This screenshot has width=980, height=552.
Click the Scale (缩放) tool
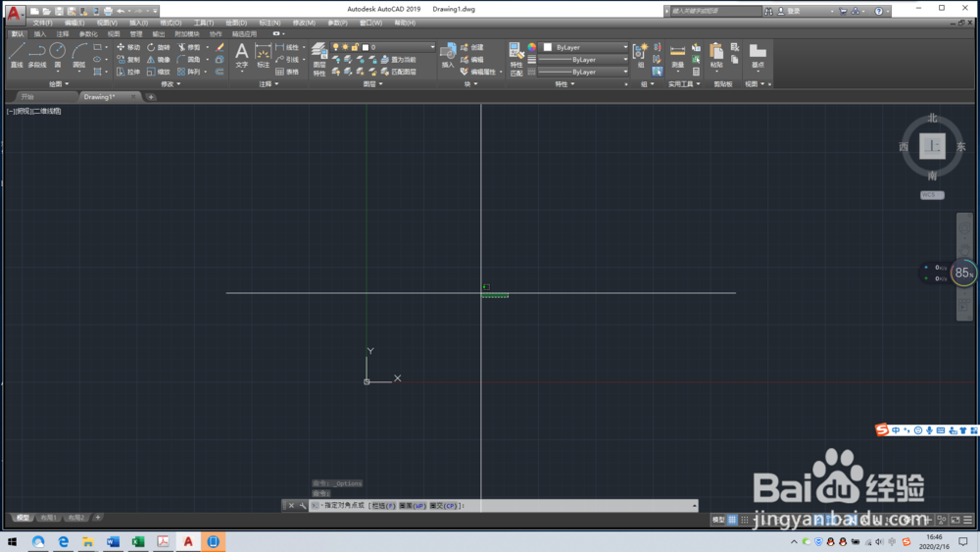[x=159, y=72]
